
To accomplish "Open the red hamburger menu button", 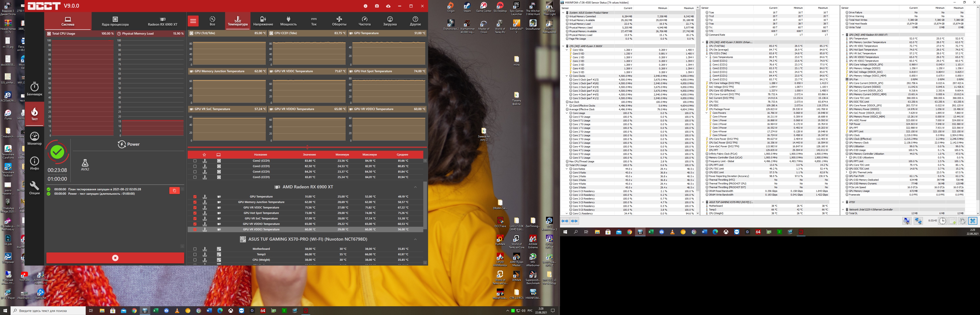I will pos(193,21).
